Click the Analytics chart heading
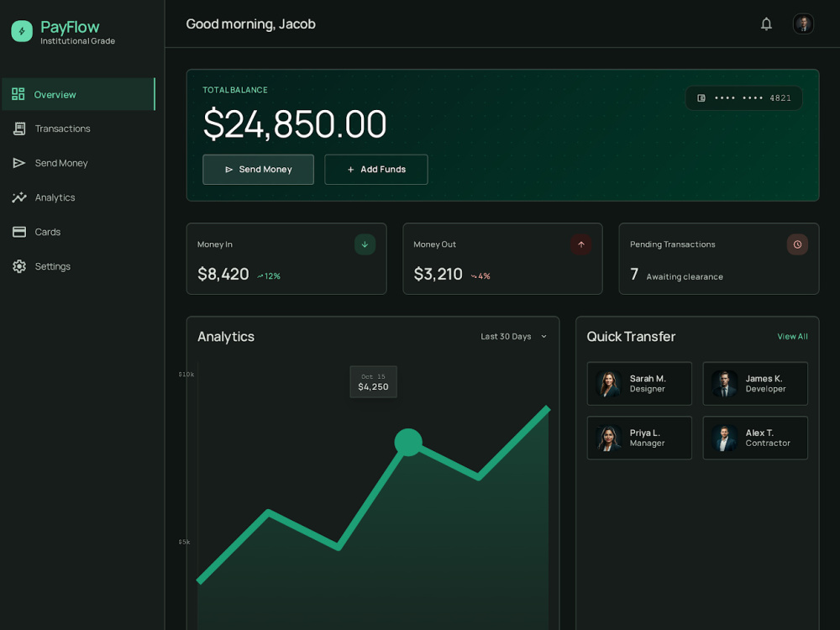Image resolution: width=840 pixels, height=630 pixels. (x=226, y=337)
